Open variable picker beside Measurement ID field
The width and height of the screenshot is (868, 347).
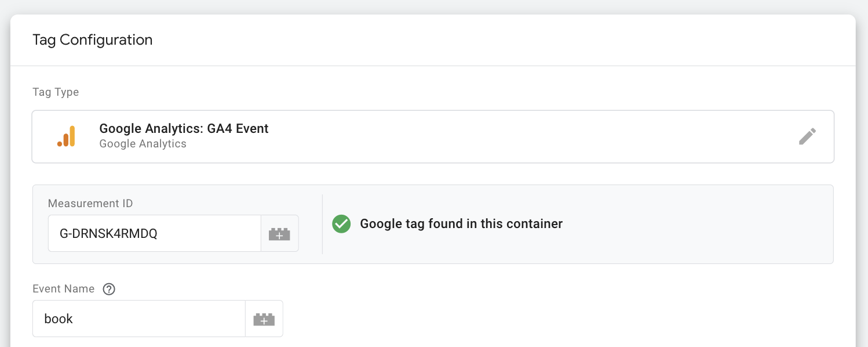pyautogui.click(x=279, y=233)
